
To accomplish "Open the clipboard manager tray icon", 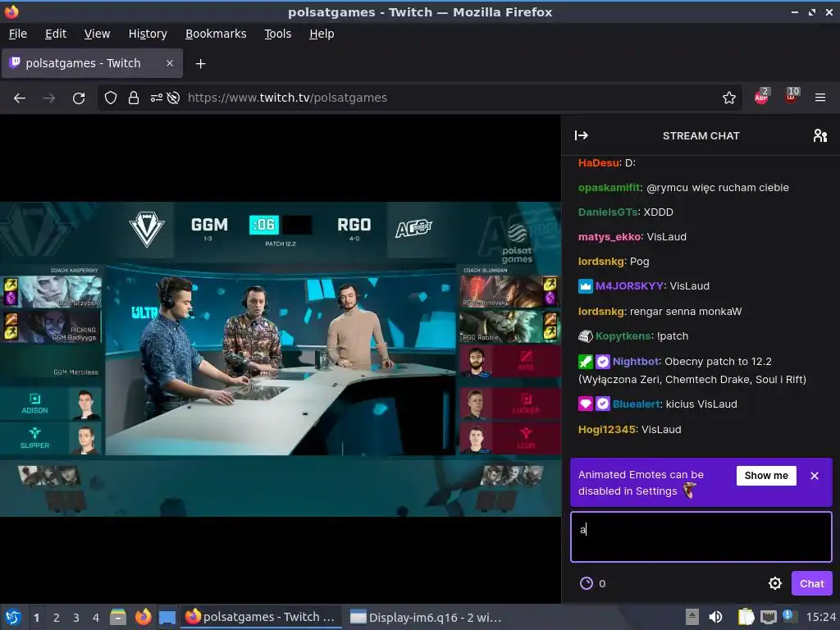I will 745,617.
